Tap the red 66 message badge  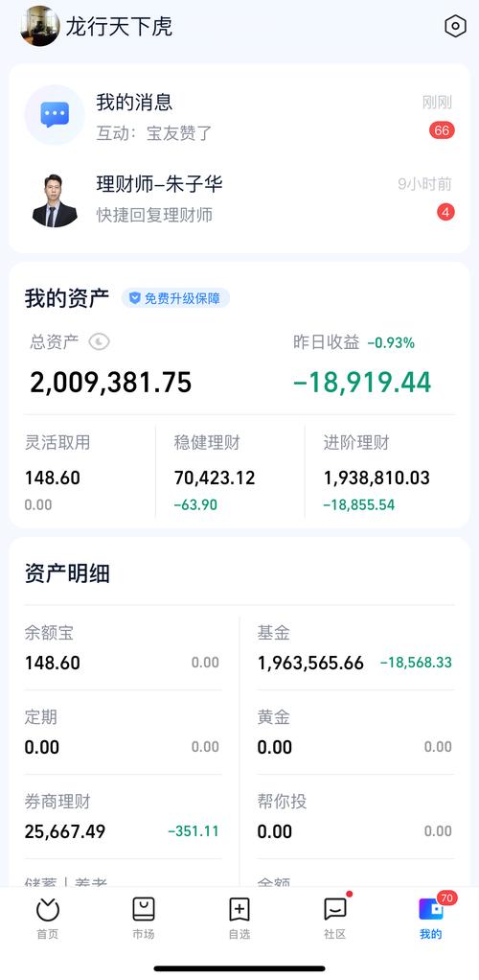point(442,130)
